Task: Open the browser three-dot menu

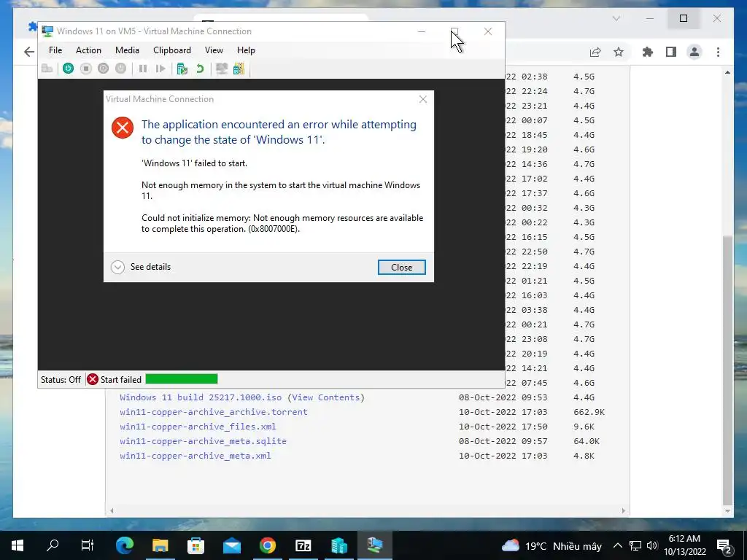Action: coord(718,52)
